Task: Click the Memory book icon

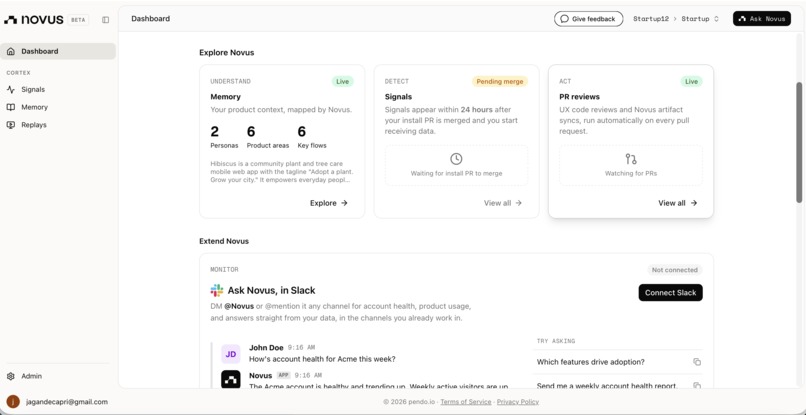Action: click(11, 107)
